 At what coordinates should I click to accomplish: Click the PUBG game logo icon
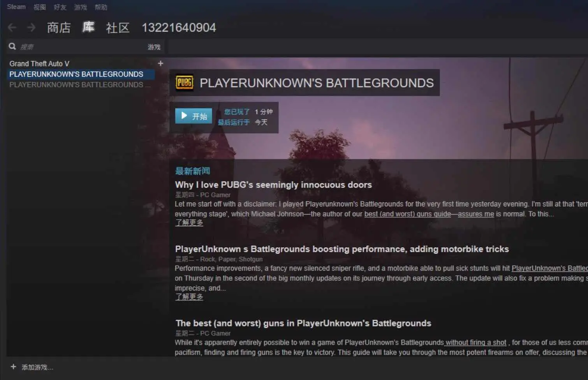pyautogui.click(x=184, y=83)
